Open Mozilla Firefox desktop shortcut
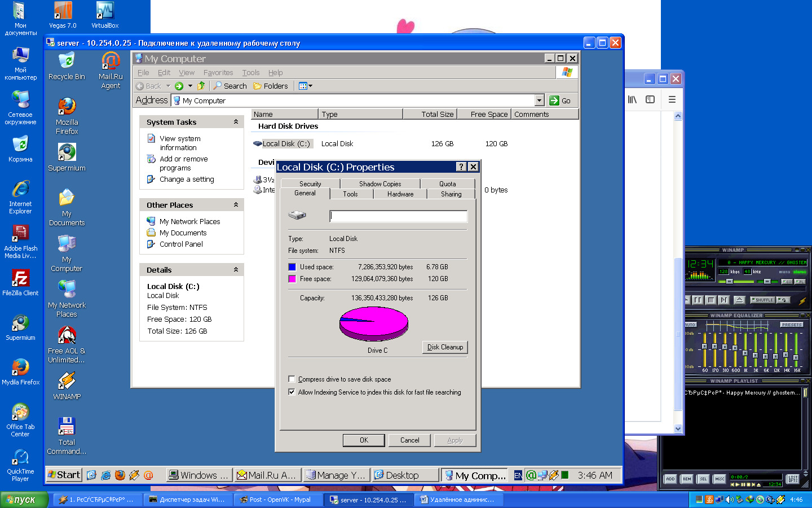The image size is (812, 508). pos(67,107)
